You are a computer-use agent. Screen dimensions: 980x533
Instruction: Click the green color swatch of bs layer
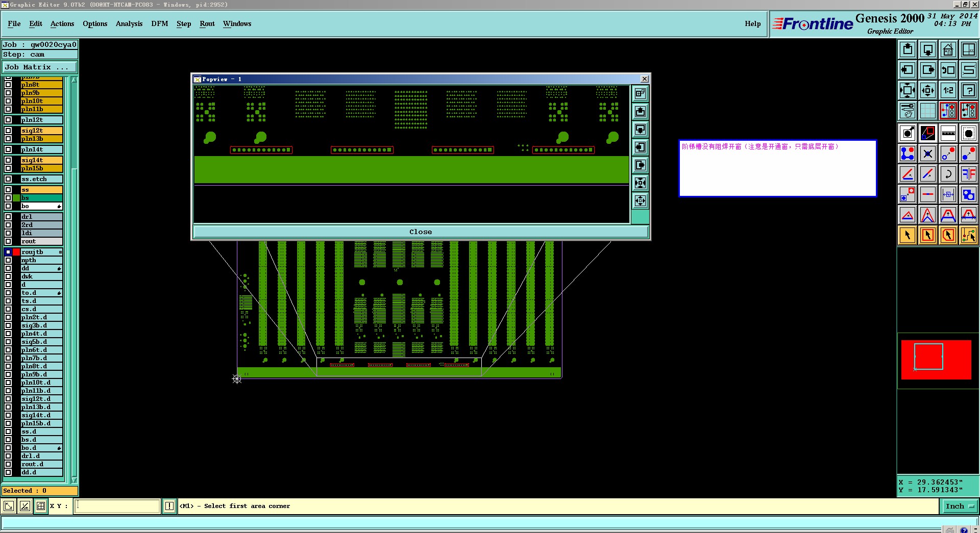16,198
